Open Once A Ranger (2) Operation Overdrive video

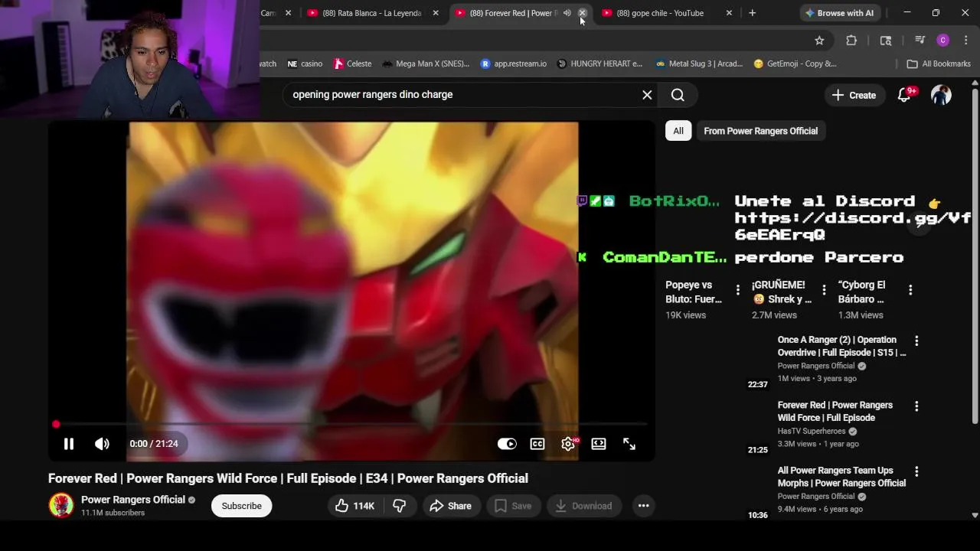[x=841, y=346]
